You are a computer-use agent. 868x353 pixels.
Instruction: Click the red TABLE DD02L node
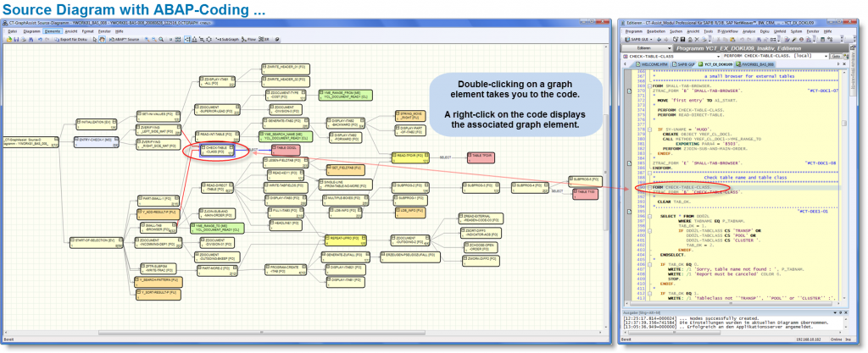pyautogui.click(x=283, y=148)
